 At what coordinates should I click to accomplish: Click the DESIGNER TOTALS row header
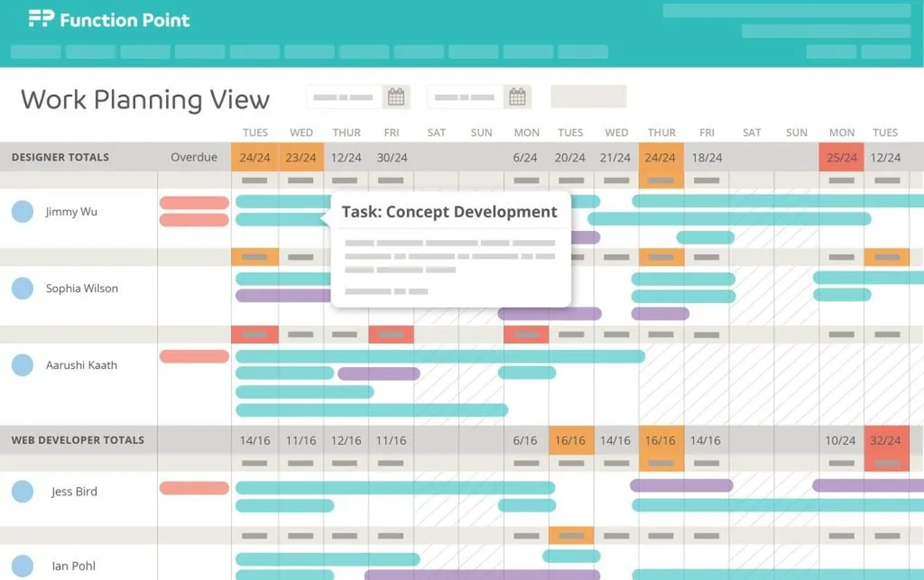pyautogui.click(x=60, y=157)
